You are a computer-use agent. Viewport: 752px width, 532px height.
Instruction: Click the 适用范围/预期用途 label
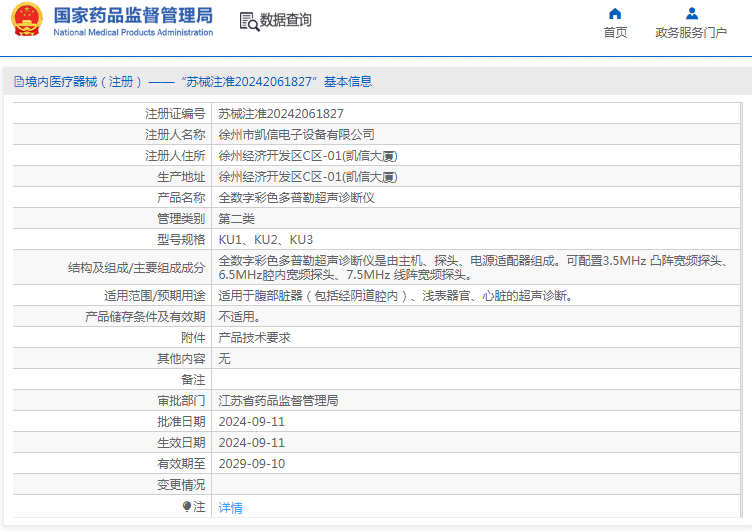click(155, 296)
